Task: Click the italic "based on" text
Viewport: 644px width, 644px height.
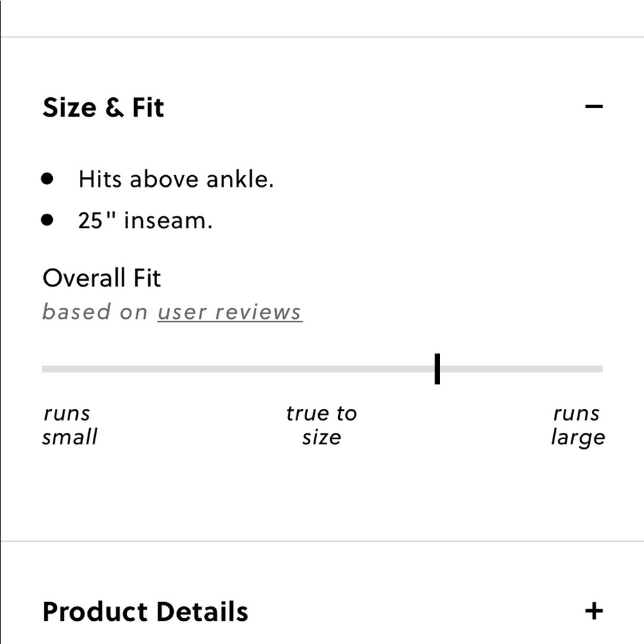Action: pyautogui.click(x=95, y=312)
